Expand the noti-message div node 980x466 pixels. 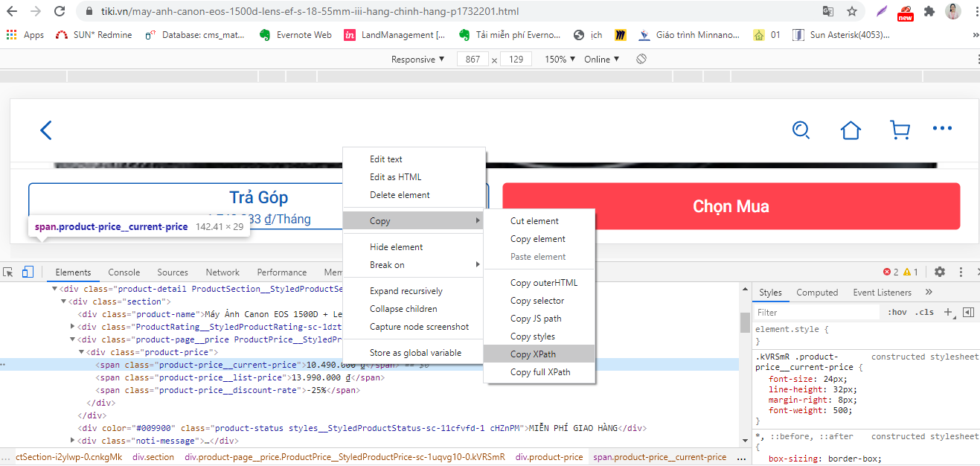[73, 441]
